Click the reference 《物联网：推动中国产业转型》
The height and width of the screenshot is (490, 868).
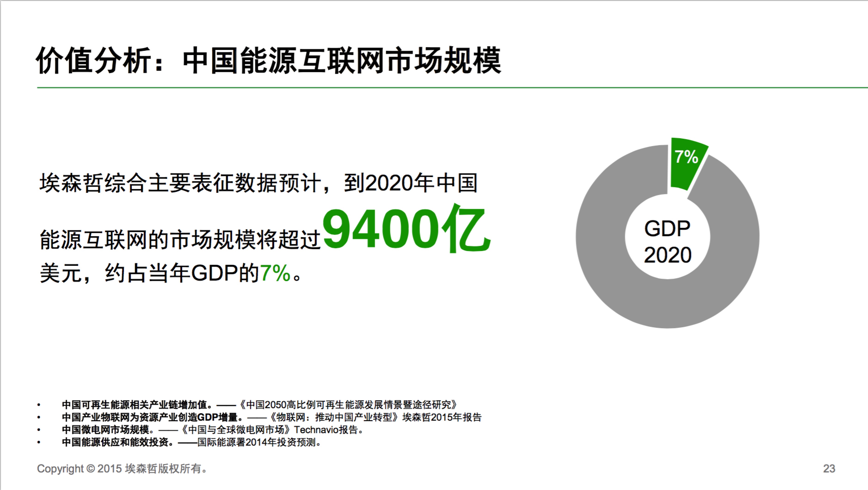333,417
